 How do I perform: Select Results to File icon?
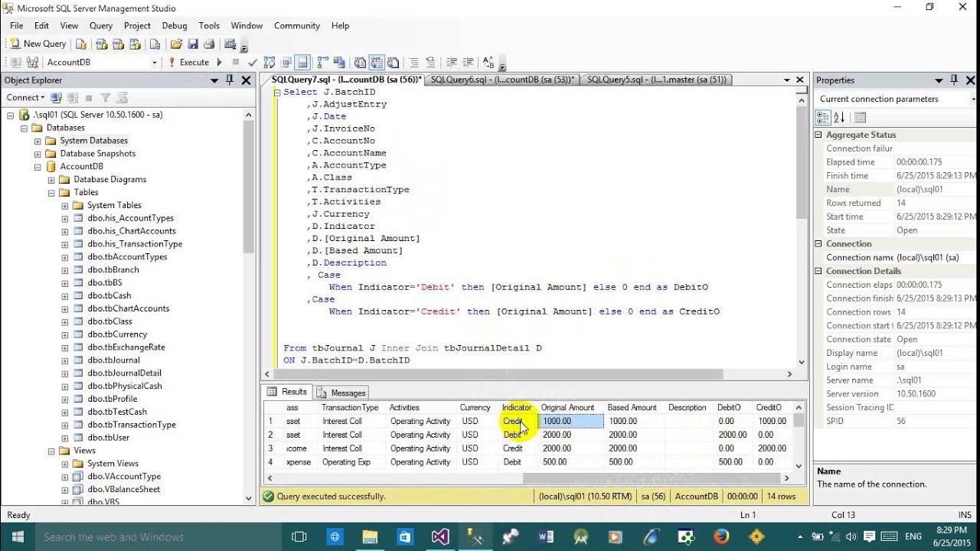pos(393,63)
